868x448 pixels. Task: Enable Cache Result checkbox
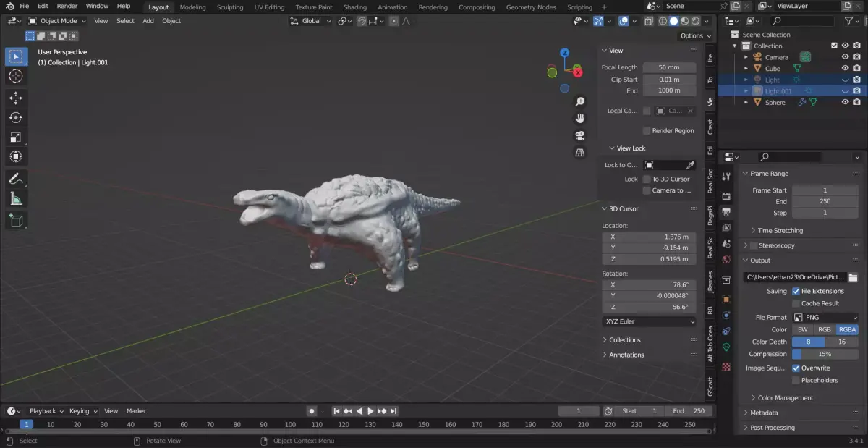coord(796,303)
